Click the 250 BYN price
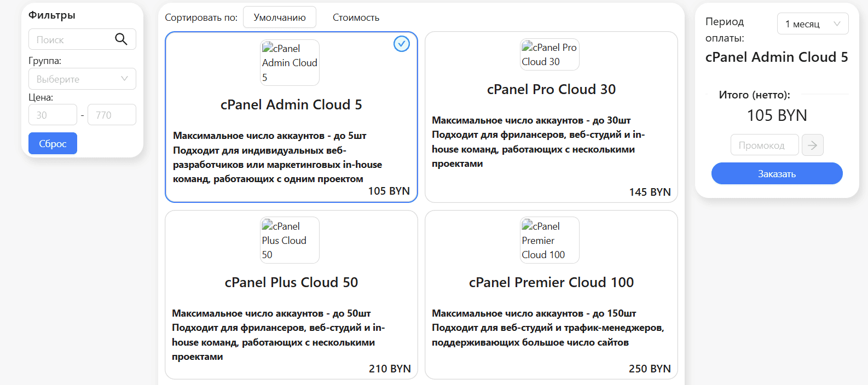 (x=650, y=369)
